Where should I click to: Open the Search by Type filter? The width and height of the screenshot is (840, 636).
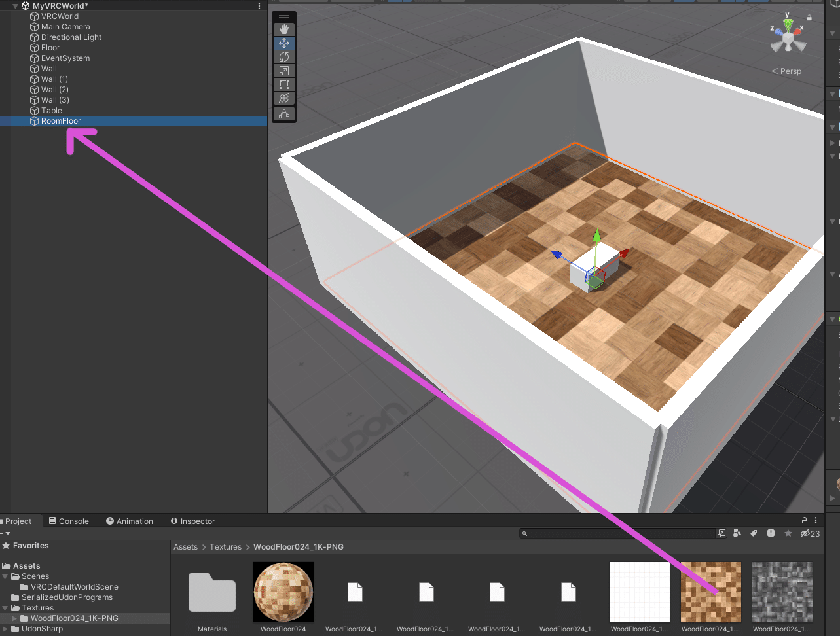coord(737,533)
